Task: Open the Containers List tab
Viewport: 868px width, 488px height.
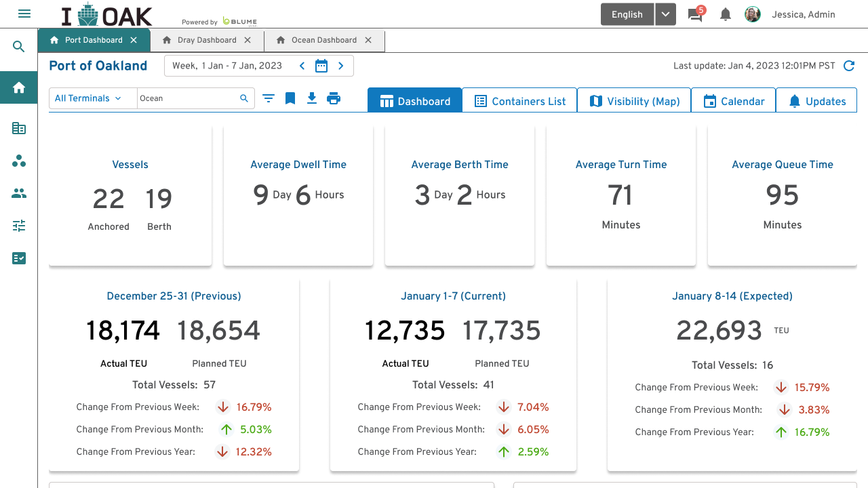Action: [x=519, y=100]
